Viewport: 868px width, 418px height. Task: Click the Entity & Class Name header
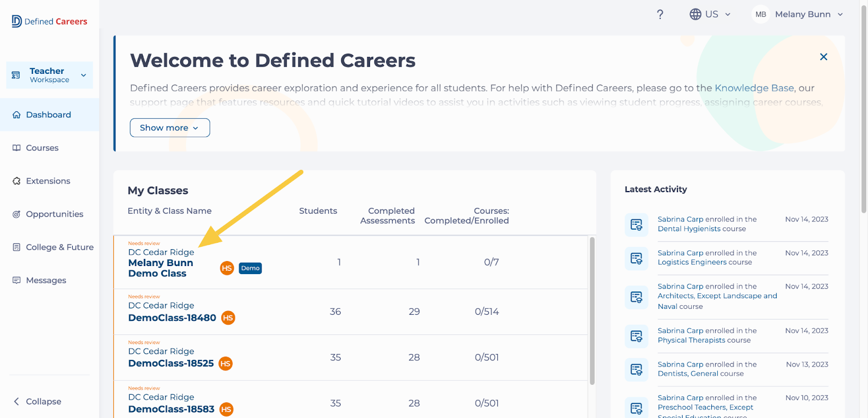[169, 211]
